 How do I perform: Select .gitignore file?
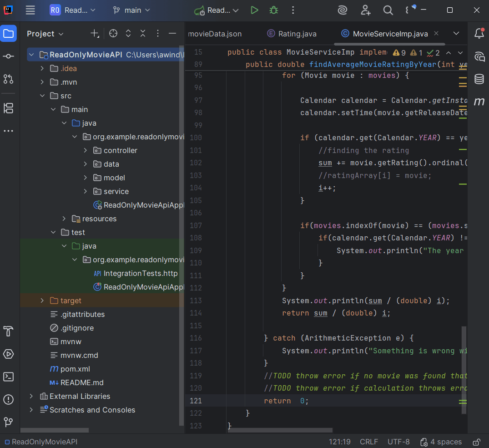(x=72, y=328)
